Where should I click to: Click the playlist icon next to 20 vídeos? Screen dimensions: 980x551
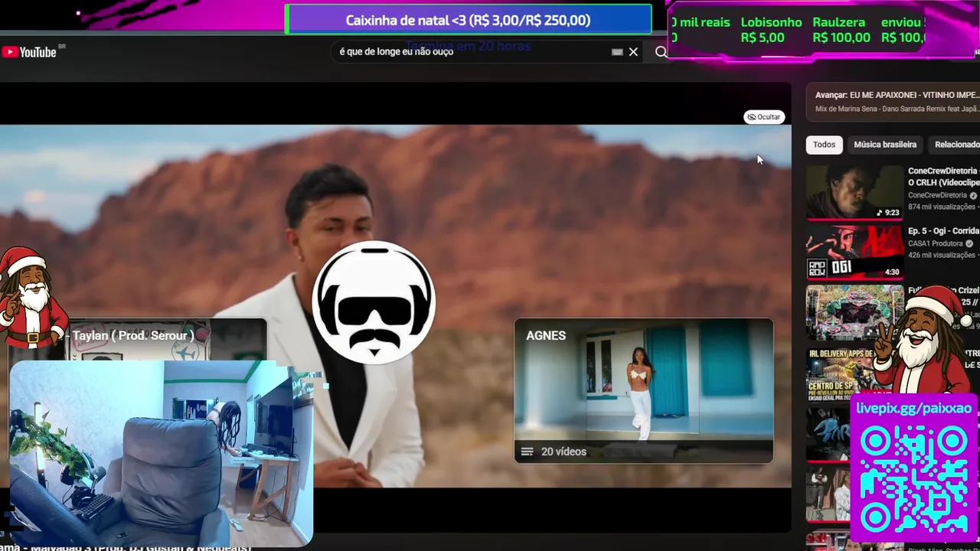(527, 452)
